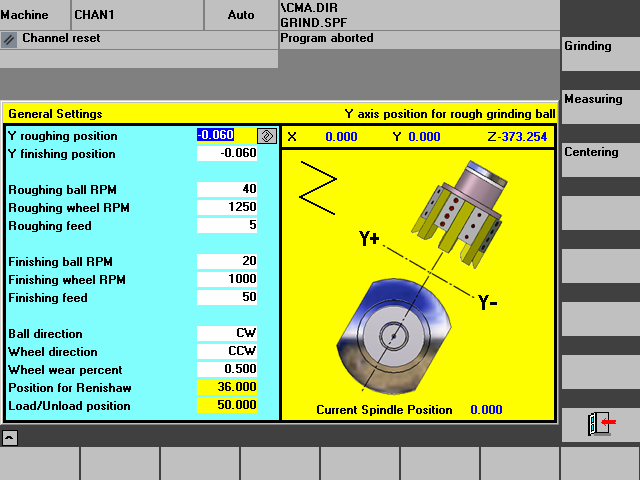Select the Position for Renishaw field
640x480 pixels.
(227, 387)
